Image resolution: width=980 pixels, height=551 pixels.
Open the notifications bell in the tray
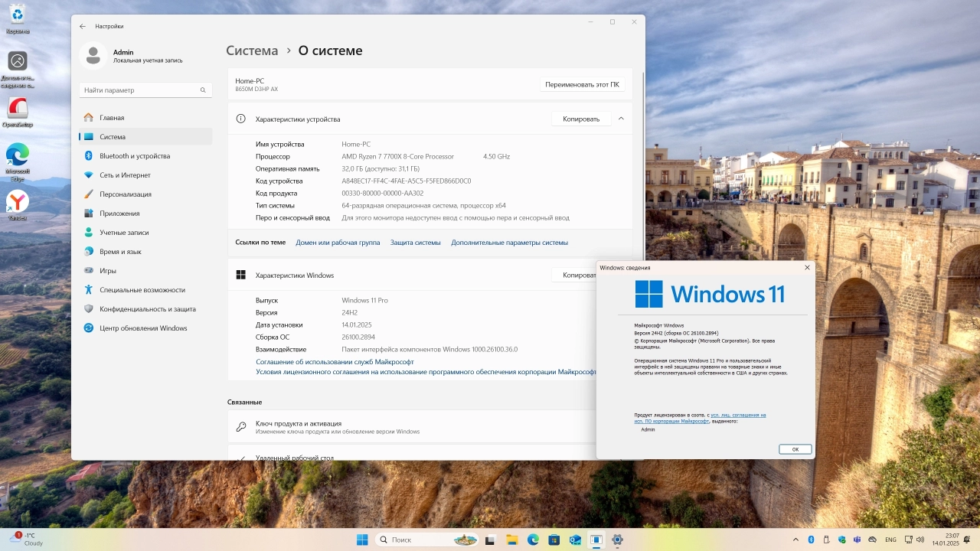point(968,540)
